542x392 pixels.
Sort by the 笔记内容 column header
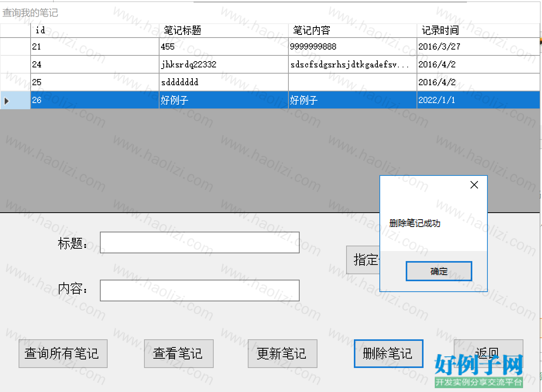353,31
